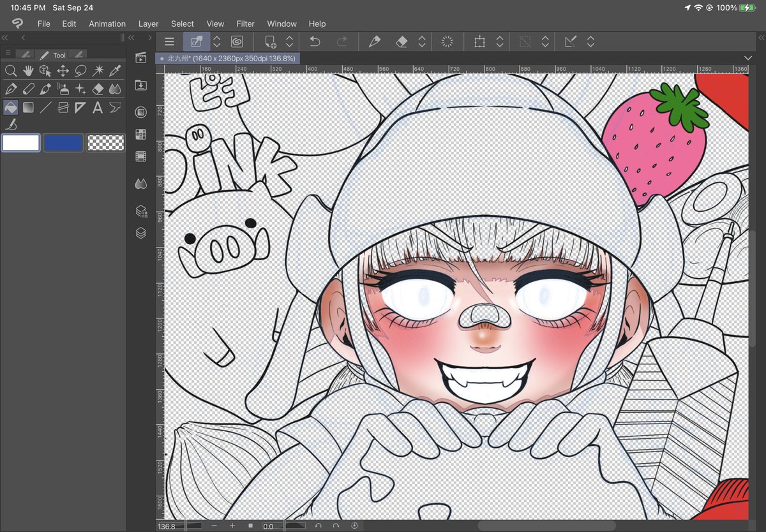
Task: Select the Zoom magnifier tool
Action: click(10, 71)
